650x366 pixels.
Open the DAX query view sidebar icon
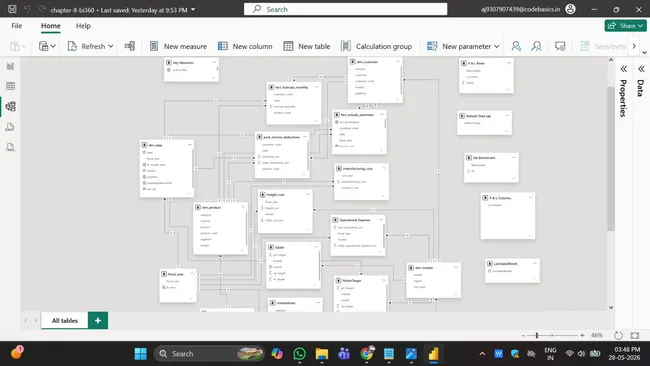coord(10,127)
